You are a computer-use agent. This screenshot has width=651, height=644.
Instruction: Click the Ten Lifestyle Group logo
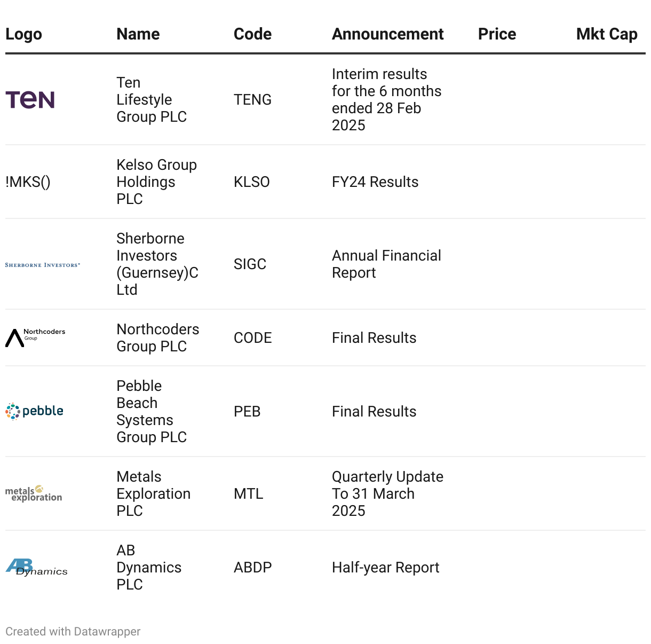(x=30, y=100)
